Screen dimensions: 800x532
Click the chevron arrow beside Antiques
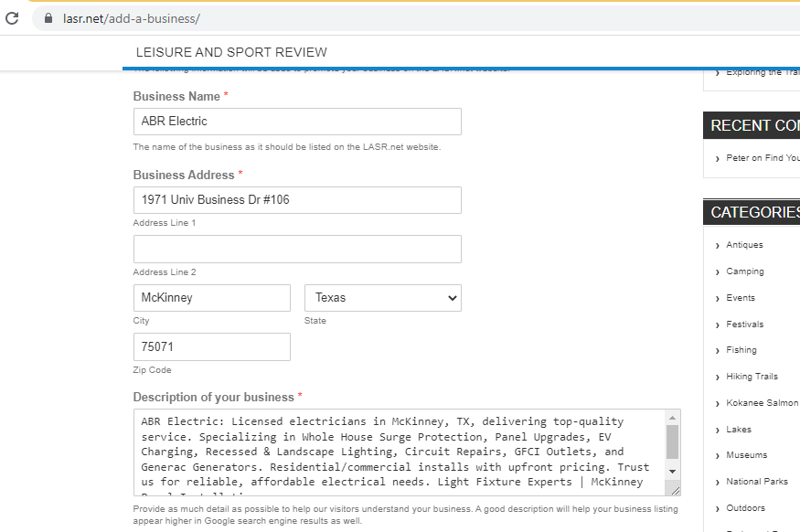(718, 246)
